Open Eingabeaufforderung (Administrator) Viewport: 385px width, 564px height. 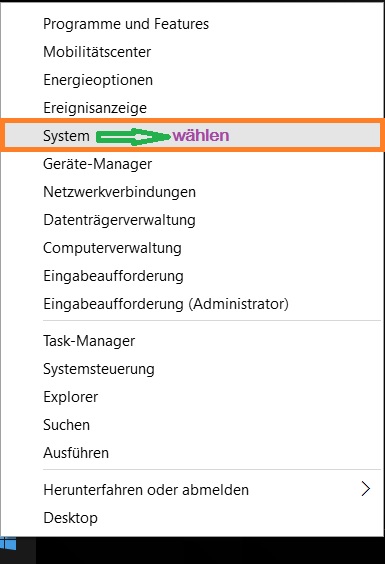tap(166, 304)
